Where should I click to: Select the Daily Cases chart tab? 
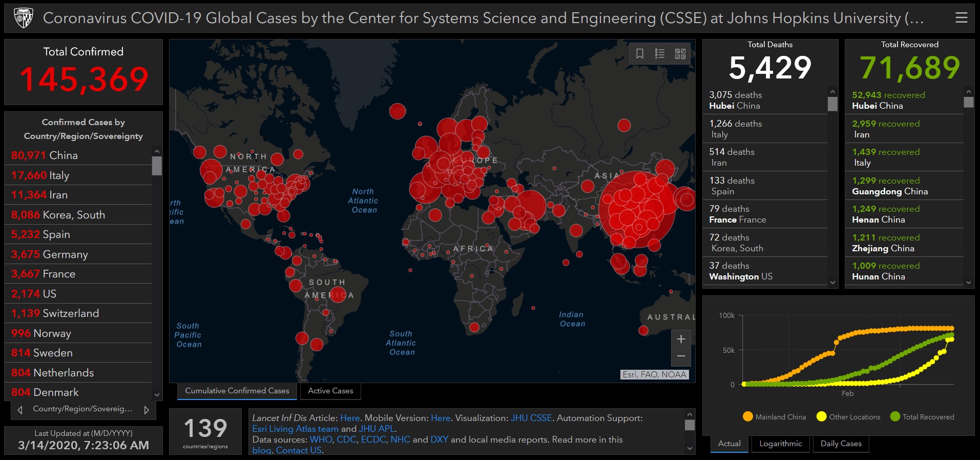(x=841, y=444)
